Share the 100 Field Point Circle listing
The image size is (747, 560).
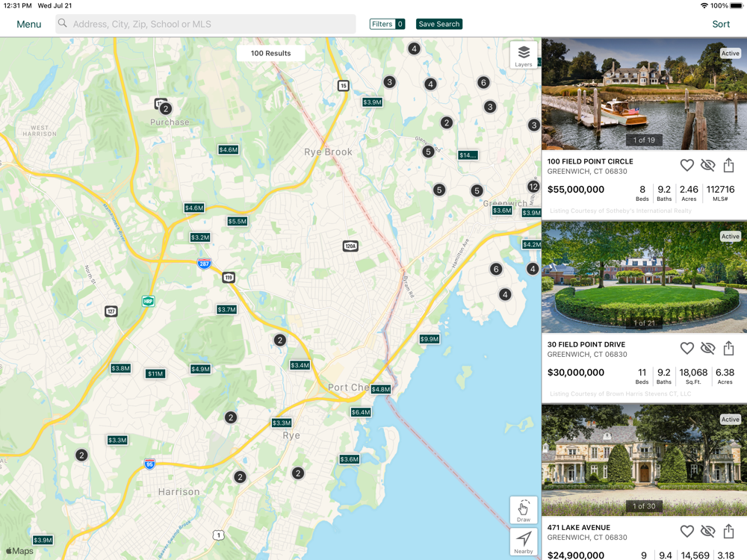click(728, 165)
